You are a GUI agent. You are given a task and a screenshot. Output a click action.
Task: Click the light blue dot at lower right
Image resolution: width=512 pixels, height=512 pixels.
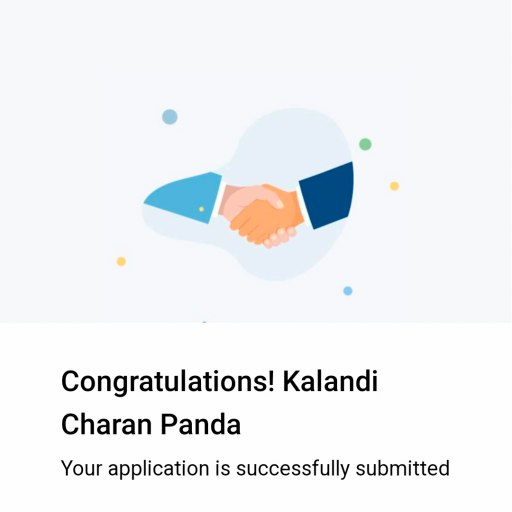[348, 291]
